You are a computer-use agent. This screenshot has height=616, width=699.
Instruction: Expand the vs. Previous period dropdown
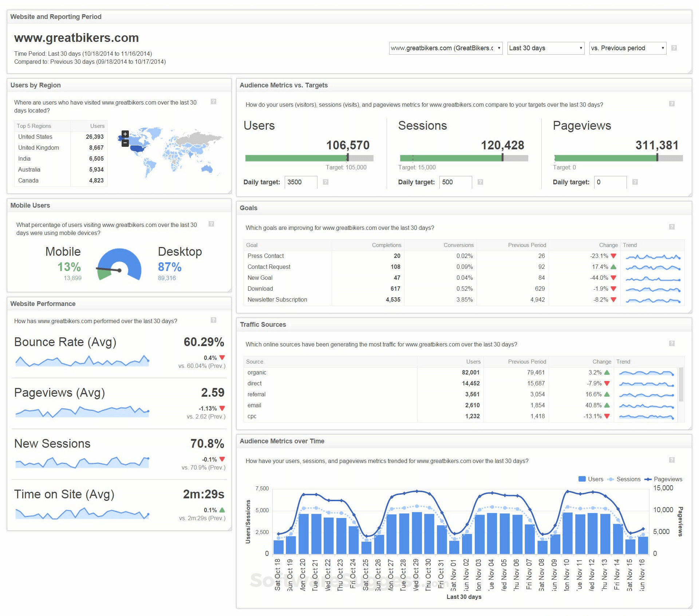pyautogui.click(x=628, y=48)
